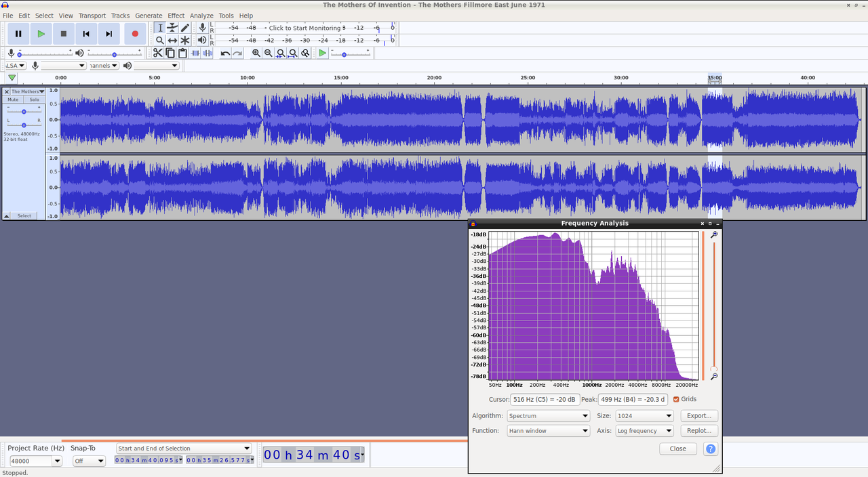868x477 pixels.
Task: Click the track panel Select button
Action: [24, 215]
